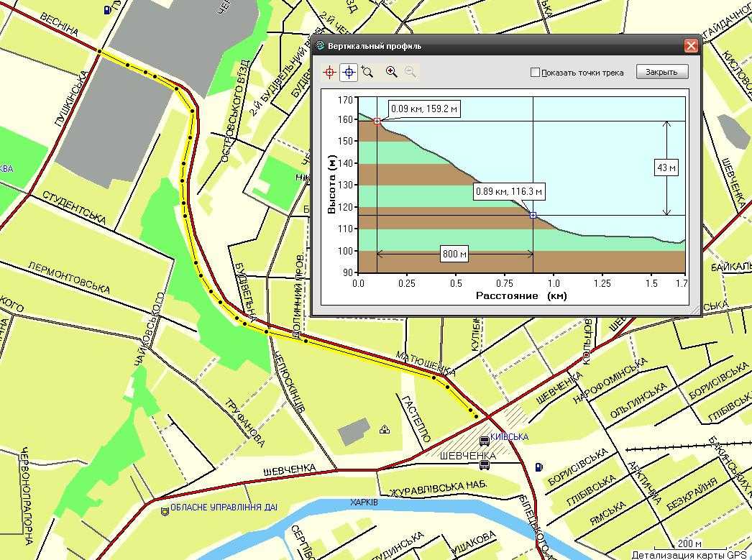
Task: Click the zoom in magnifier icon
Action: click(x=391, y=72)
